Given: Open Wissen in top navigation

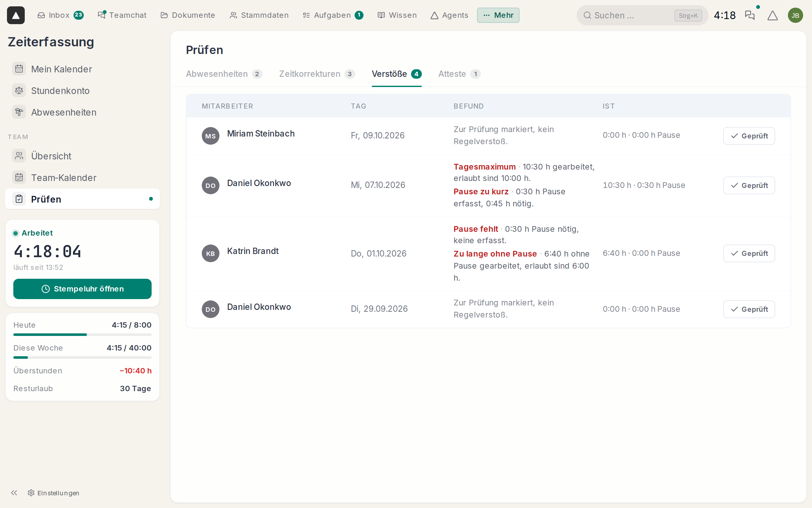Looking at the screenshot, I should point(397,15).
